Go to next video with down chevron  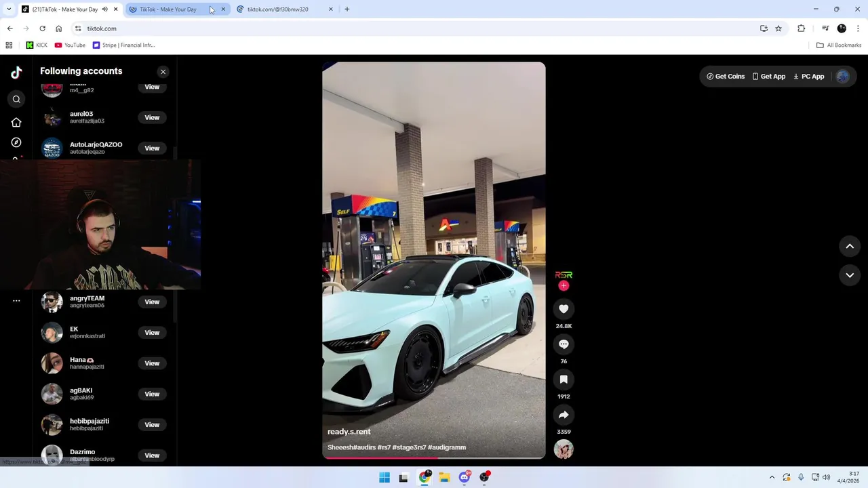(x=850, y=274)
